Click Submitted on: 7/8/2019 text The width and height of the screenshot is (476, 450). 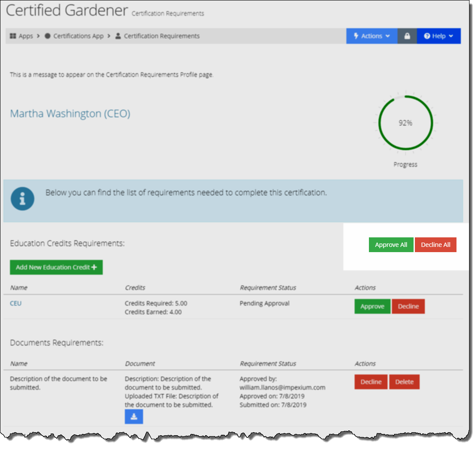pyautogui.click(x=273, y=405)
